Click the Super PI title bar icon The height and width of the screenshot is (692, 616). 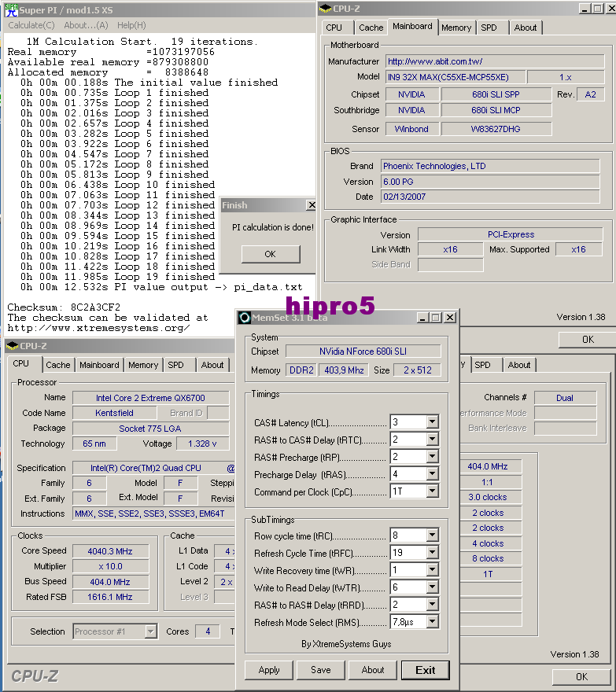pyautogui.click(x=11, y=9)
